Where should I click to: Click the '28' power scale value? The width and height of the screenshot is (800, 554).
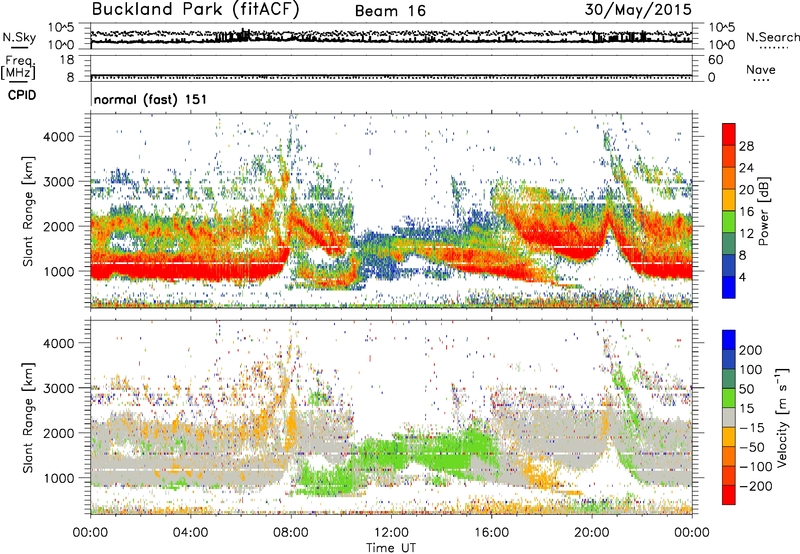(746, 146)
